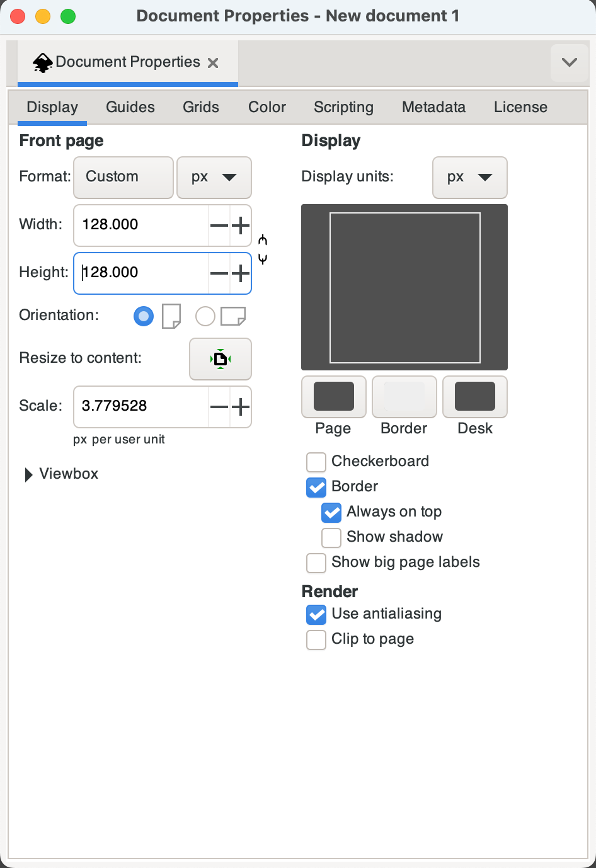Open the Border color picker
Image resolution: width=596 pixels, height=868 pixels.
pos(404,397)
